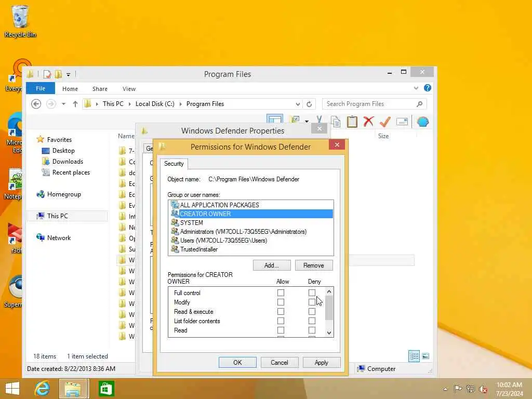The height and width of the screenshot is (399, 532).
Task: Click the Apply button
Action: tap(321, 362)
